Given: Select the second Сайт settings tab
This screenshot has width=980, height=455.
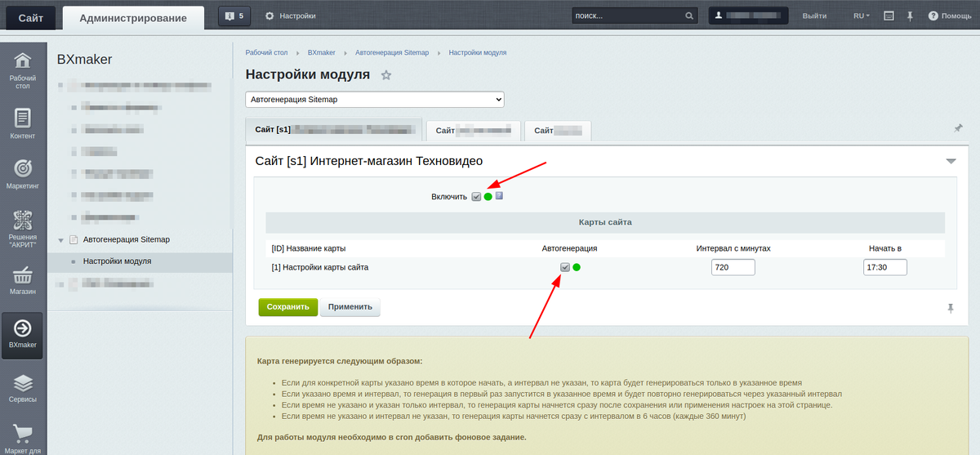Looking at the screenshot, I should click(474, 131).
